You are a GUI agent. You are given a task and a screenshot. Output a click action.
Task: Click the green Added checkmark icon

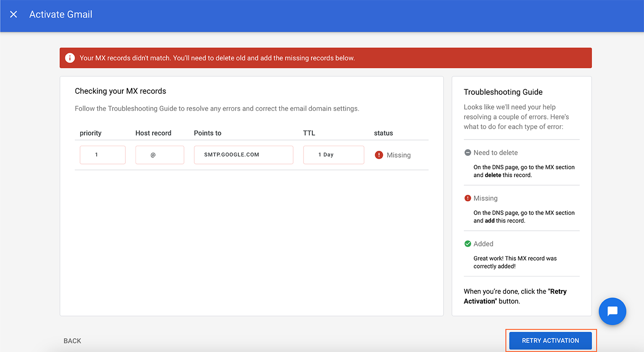pyautogui.click(x=468, y=244)
